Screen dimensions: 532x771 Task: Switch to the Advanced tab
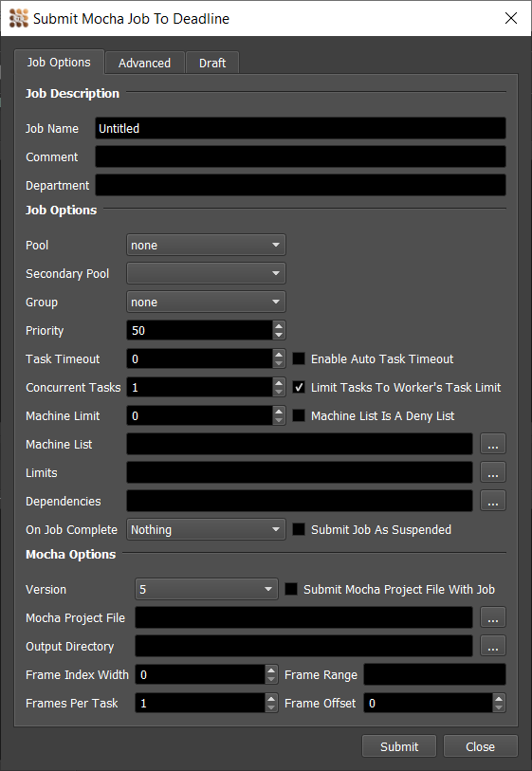coord(144,63)
